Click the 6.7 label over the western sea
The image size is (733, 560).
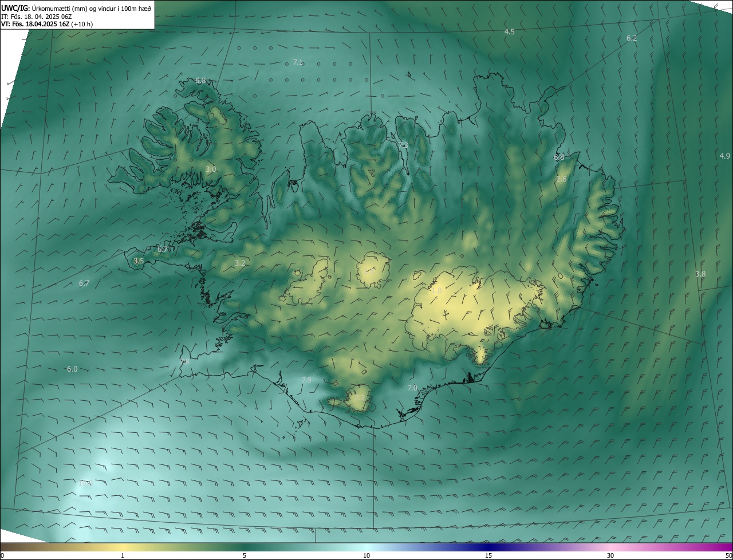(x=84, y=283)
